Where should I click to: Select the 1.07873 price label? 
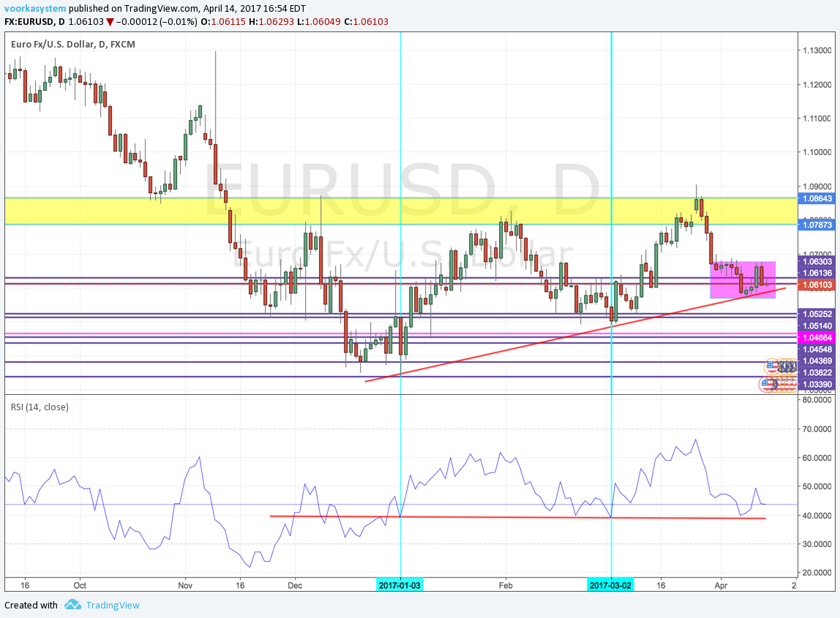click(817, 225)
